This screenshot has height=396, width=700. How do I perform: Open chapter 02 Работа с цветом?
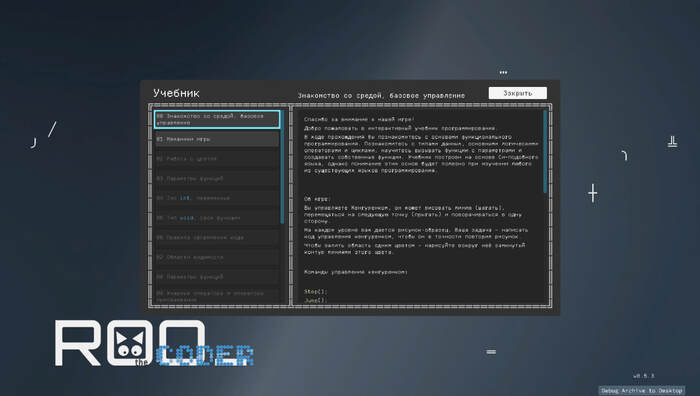point(217,159)
